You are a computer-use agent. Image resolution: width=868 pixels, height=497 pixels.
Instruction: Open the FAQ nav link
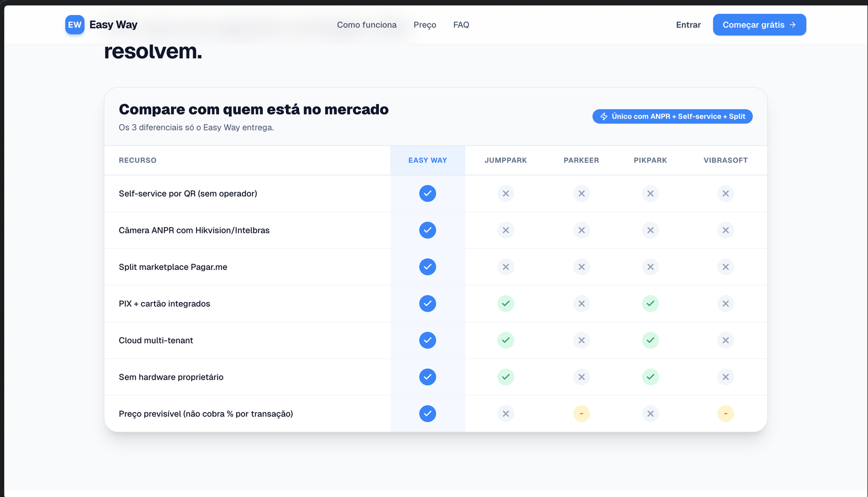tap(461, 25)
